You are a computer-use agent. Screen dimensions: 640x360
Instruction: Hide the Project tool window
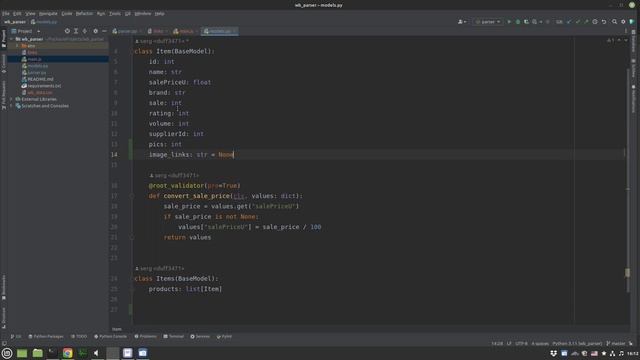pos(104,31)
